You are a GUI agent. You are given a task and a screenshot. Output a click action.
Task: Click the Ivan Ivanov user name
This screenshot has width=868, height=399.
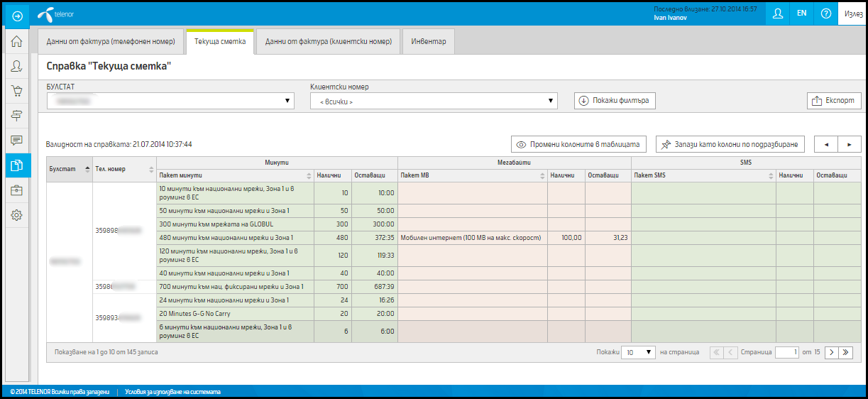pyautogui.click(x=671, y=18)
